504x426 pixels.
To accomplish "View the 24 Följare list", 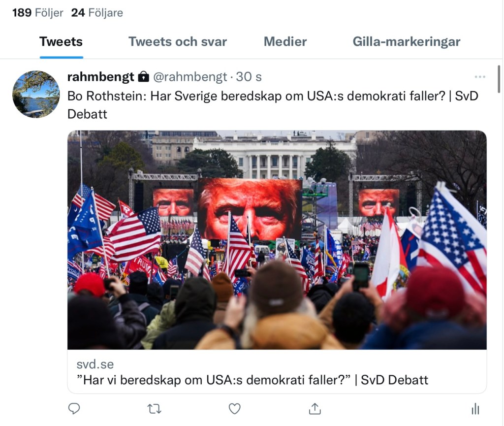I will point(97,13).
